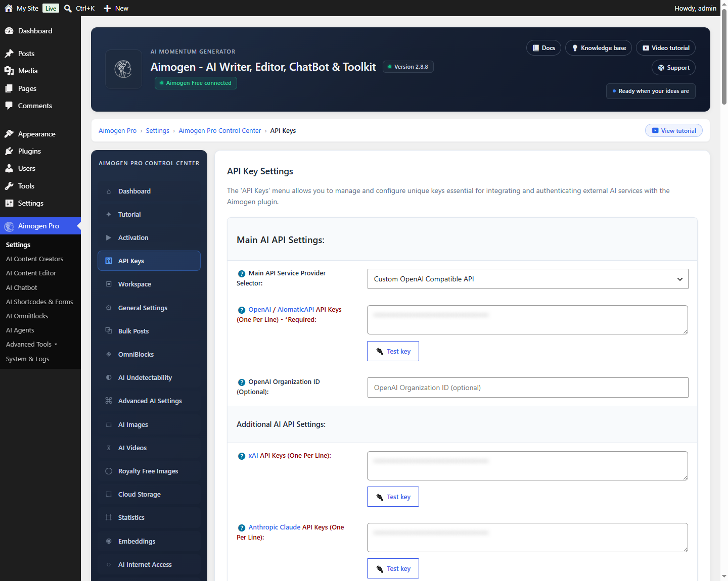Click the WordPress Settings sliders icon
Image resolution: width=728 pixels, height=581 pixels.
click(x=9, y=203)
